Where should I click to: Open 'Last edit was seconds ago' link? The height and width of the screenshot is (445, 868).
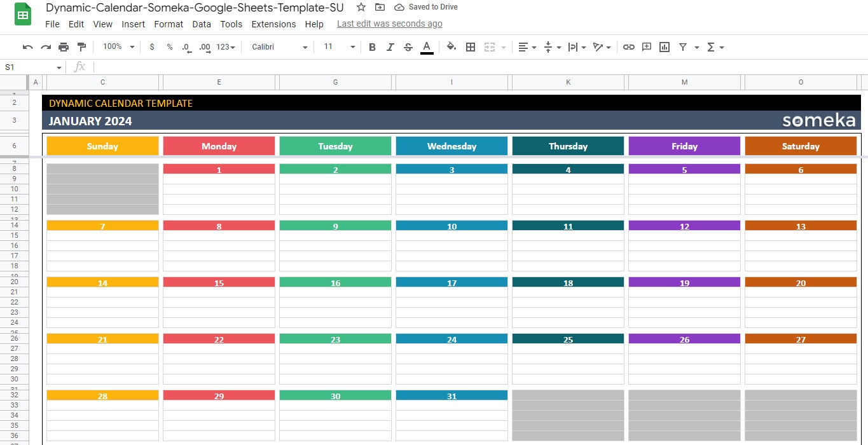point(390,24)
